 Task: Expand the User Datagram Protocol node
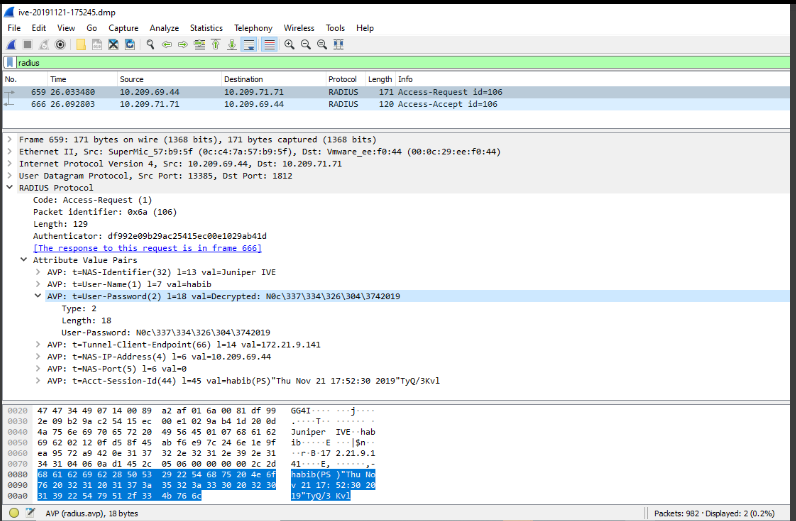(10, 175)
